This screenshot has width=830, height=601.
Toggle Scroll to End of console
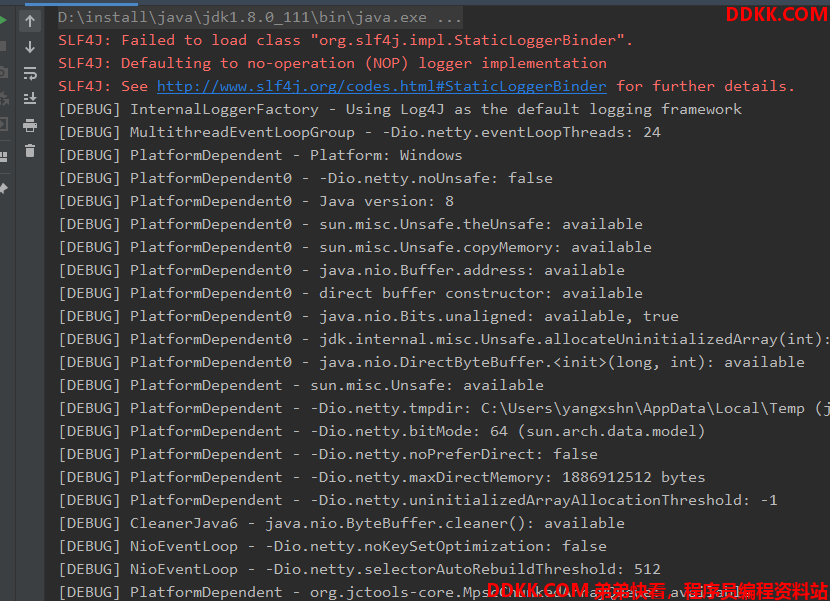pos(30,98)
